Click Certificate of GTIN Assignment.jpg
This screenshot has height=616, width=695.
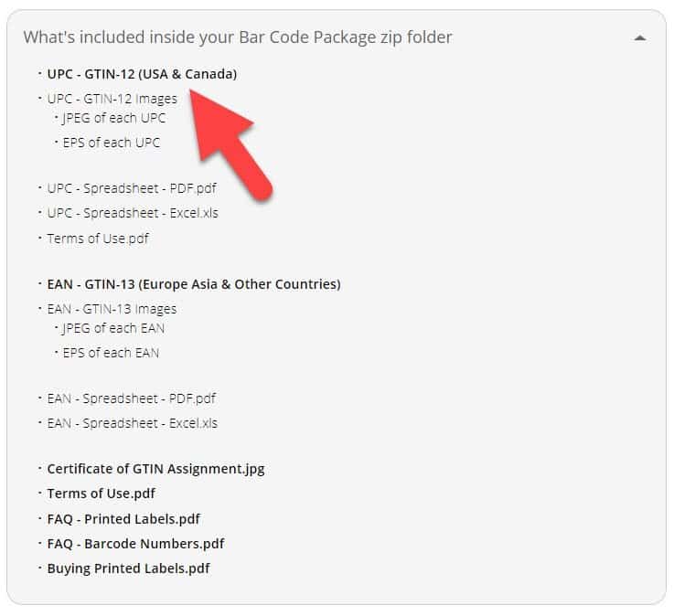click(155, 469)
